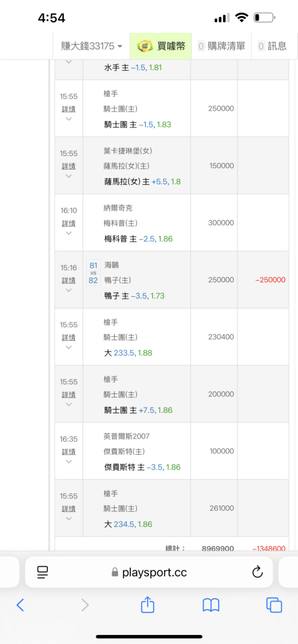Expand chevron under 15:16 鴨子 row
Screen dimensions: 298x644
[x=68, y=290]
